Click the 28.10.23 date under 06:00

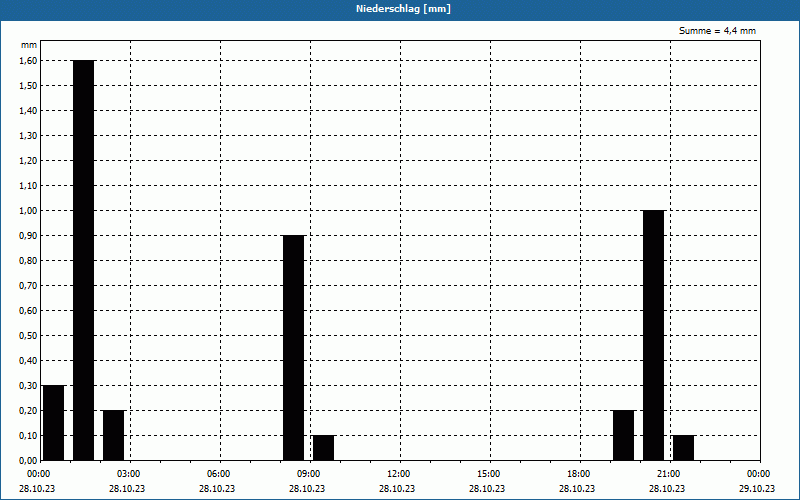pos(217,489)
